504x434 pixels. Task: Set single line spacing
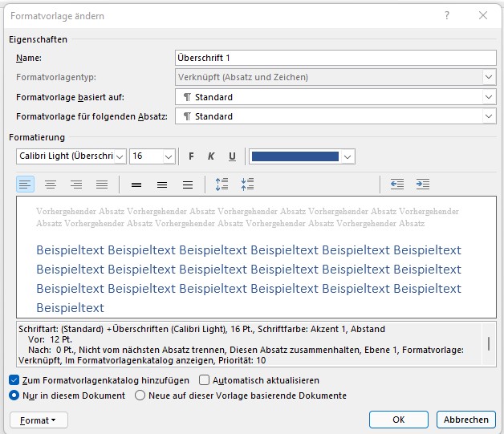pyautogui.click(x=136, y=185)
